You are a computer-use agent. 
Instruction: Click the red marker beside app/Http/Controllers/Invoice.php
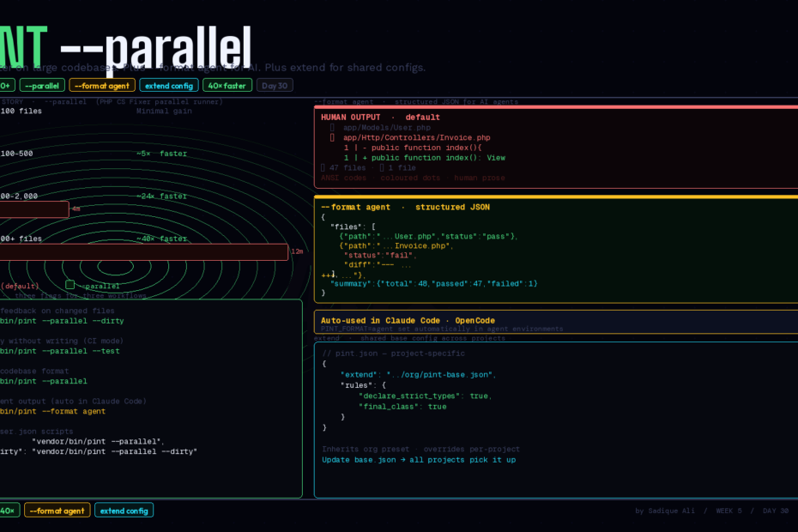click(332, 137)
